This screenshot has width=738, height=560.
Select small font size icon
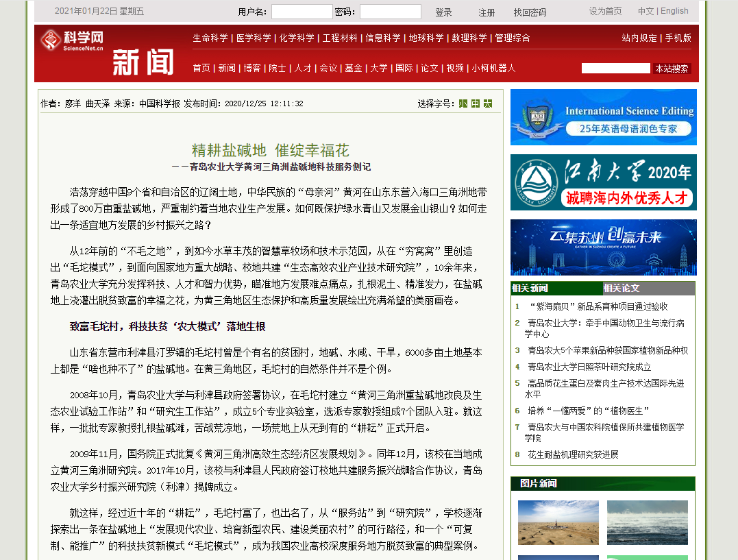pyautogui.click(x=463, y=104)
